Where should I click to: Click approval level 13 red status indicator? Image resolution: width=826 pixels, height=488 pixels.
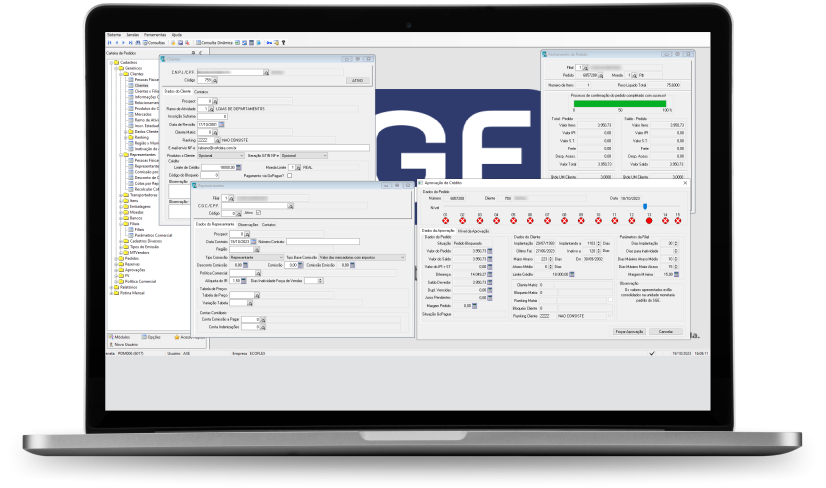649,220
